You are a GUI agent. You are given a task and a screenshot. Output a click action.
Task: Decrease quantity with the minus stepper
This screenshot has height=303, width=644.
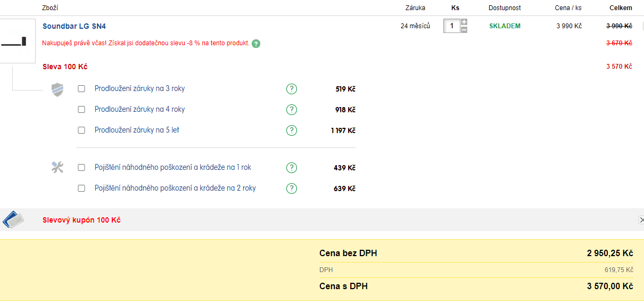[464, 29]
